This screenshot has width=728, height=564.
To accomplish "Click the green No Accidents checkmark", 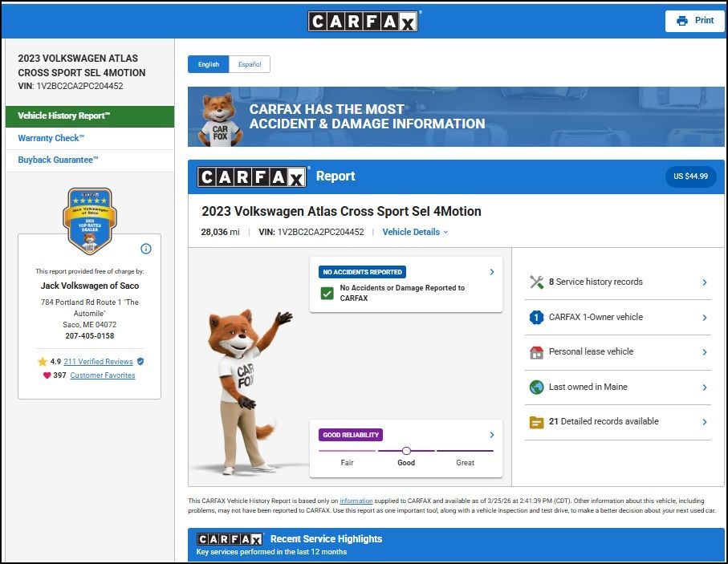I will coord(327,293).
